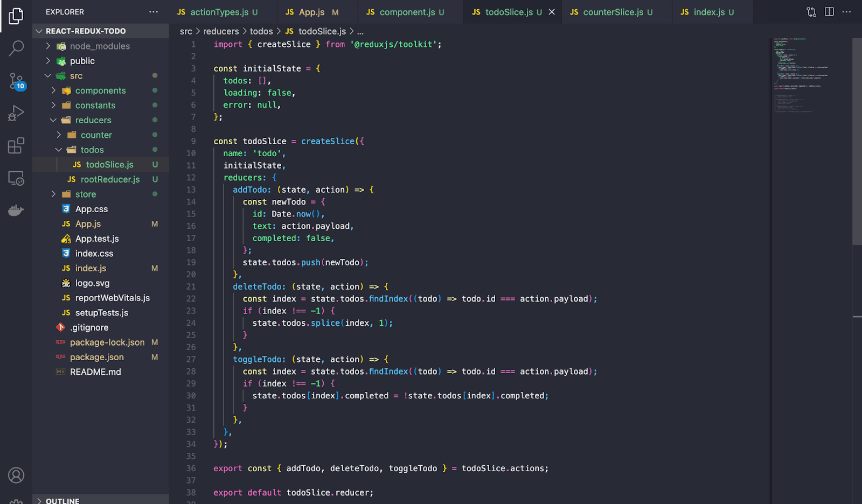Click 'deleteTodo' reducer name on line 21

[x=257, y=286]
